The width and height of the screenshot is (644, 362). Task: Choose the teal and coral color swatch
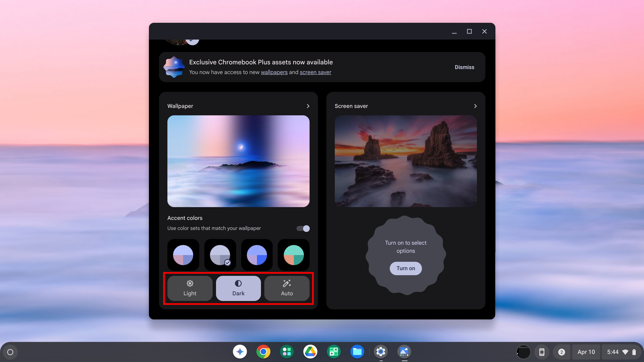293,255
